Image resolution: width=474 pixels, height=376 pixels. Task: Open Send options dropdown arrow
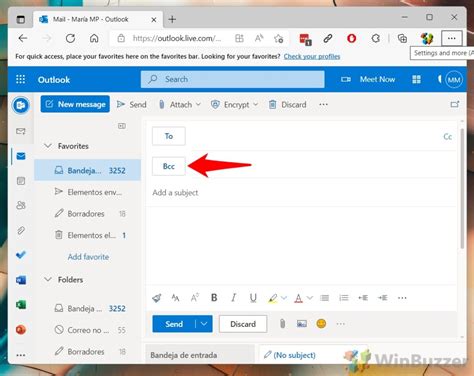204,324
